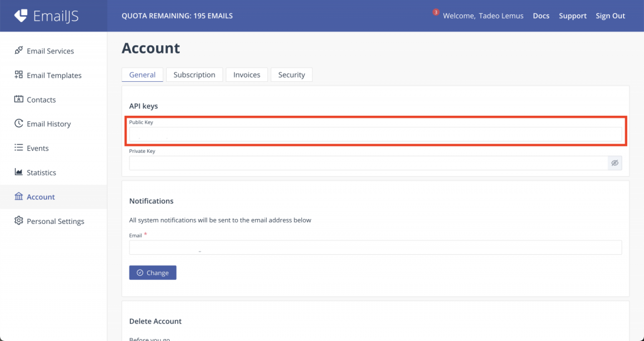
Task: Open the Support link
Action: (572, 16)
